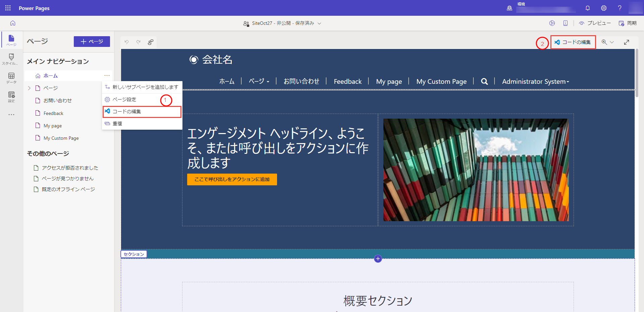Click the zoom magnifier icon
This screenshot has height=312, width=644.
point(604,42)
